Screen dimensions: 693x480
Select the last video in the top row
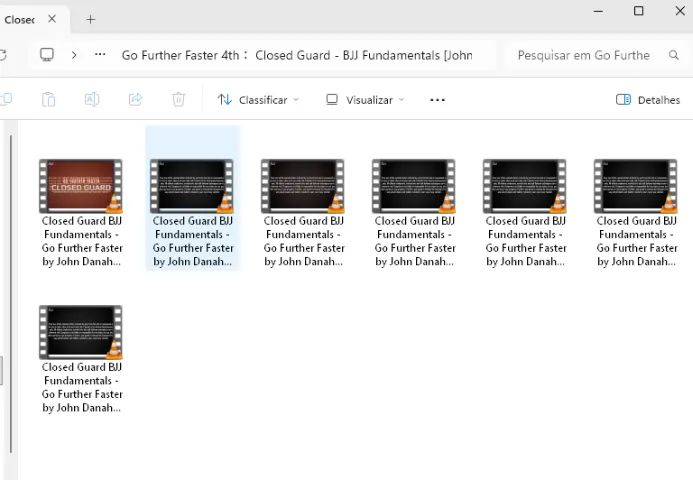tap(636, 213)
